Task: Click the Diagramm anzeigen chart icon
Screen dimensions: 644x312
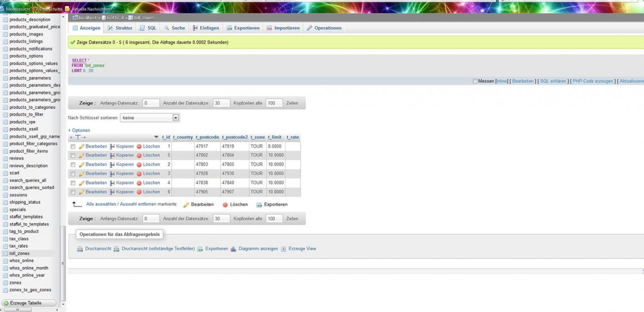Action: point(233,249)
